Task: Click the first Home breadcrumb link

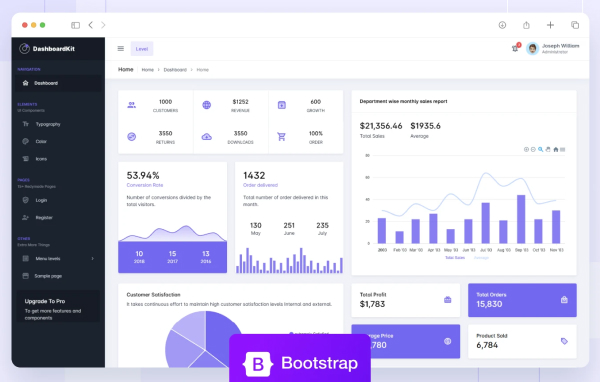Action: [x=147, y=70]
